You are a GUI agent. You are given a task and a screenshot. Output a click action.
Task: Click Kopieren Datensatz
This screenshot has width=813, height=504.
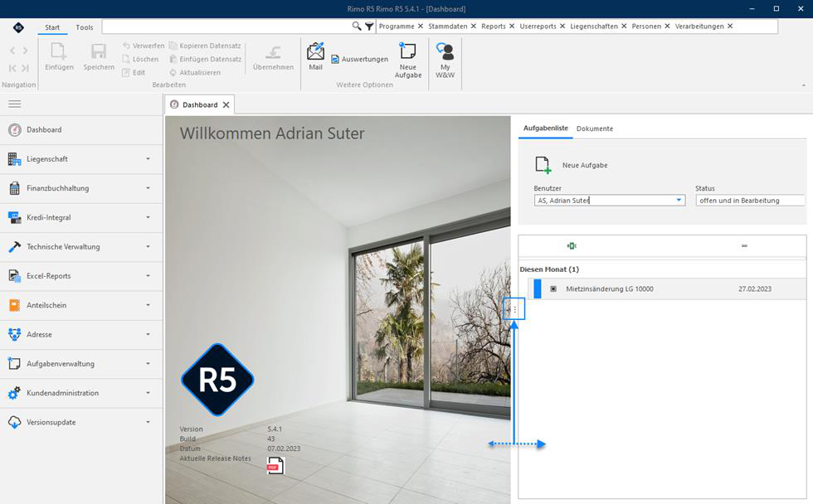[x=205, y=46]
